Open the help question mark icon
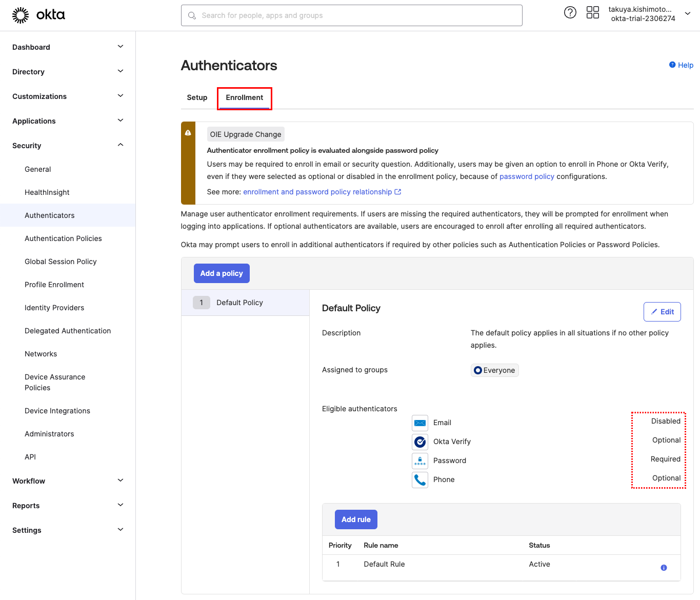Screen dimensions: 700x600 coord(570,13)
